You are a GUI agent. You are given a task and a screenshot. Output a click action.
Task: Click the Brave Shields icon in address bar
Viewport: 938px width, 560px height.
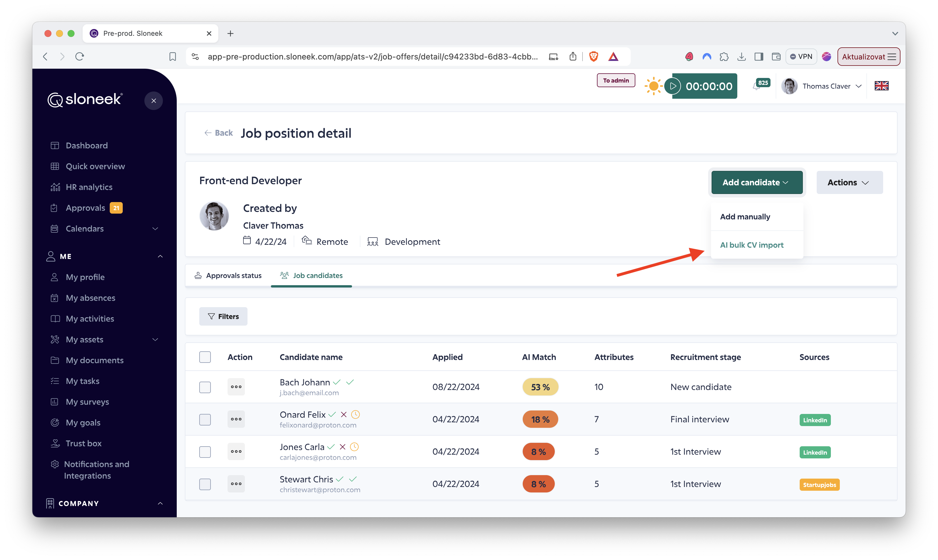[593, 57]
